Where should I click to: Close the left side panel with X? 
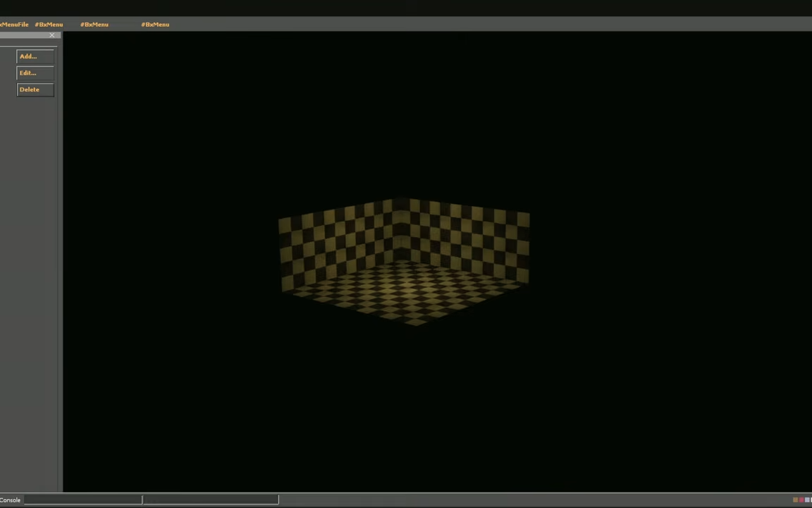click(52, 35)
